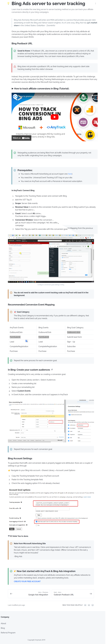
Task: Toggle Add Microsoft Click ID auto-tagging checkbox
Action: (x=36, y=521)
